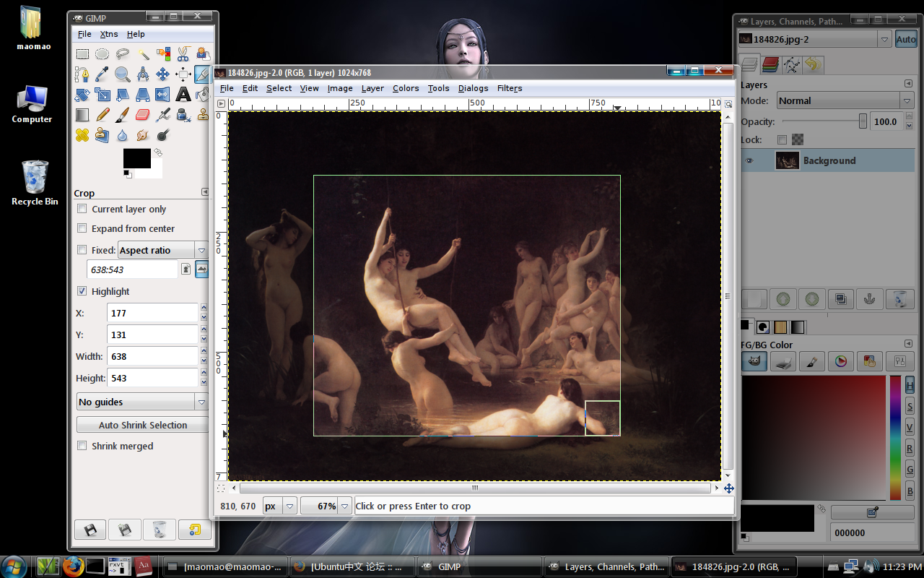Open the Xtns menu in toolbox
This screenshot has height=578, width=924.
click(109, 34)
